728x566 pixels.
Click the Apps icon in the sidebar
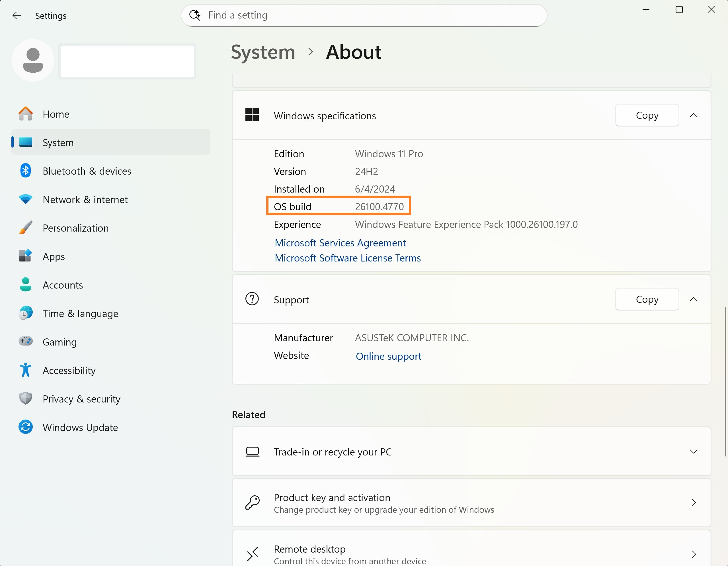26,256
